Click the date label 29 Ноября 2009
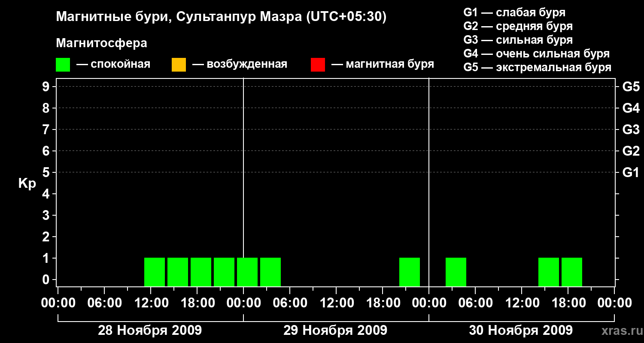This screenshot has height=343, width=644. coord(335,330)
